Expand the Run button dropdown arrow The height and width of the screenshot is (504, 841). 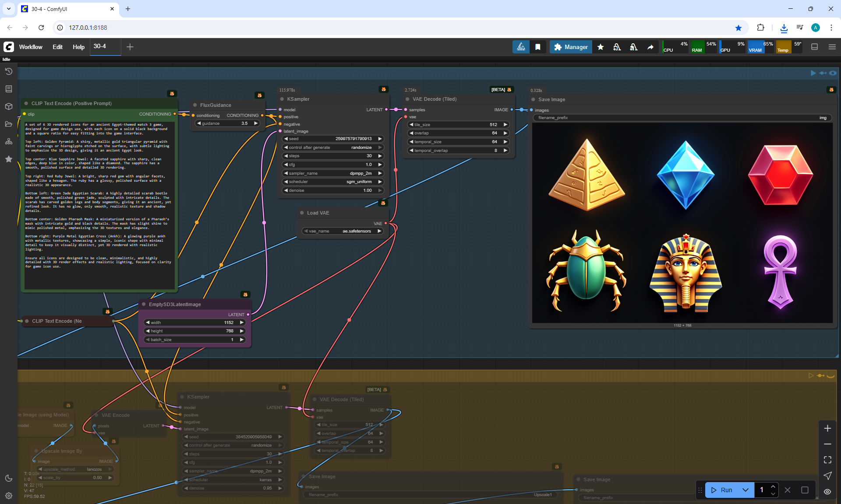[x=746, y=490]
